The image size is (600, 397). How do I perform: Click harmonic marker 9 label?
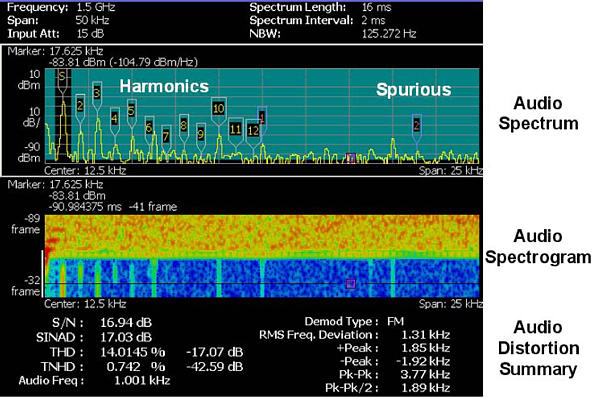click(201, 134)
